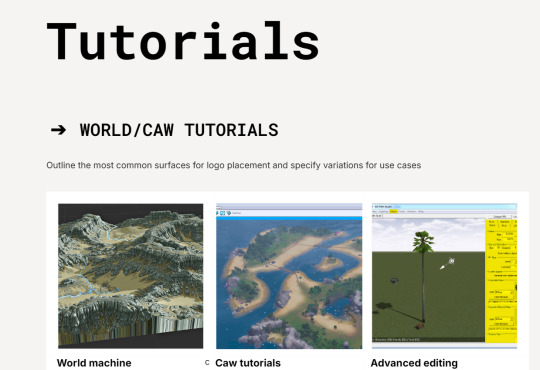
Task: Click the 'Advanced editing' card title
Action: (x=414, y=363)
